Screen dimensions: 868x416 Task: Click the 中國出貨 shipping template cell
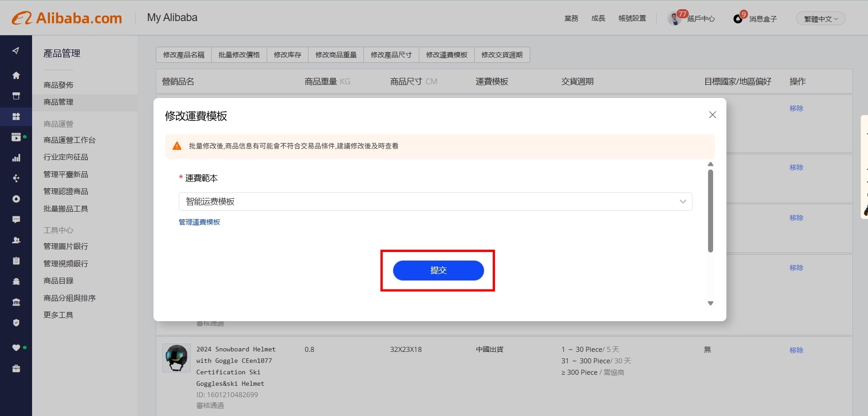pos(489,349)
